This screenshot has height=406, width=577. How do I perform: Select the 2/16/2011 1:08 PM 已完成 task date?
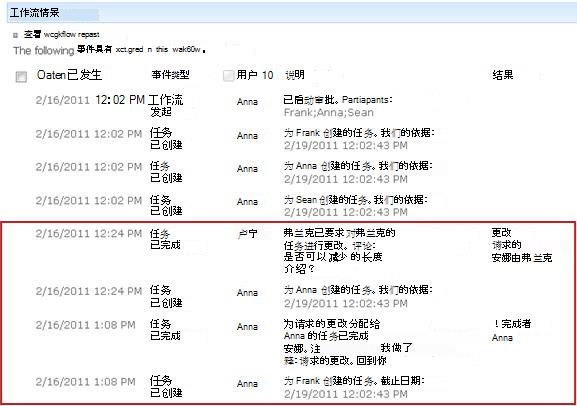tap(85, 325)
